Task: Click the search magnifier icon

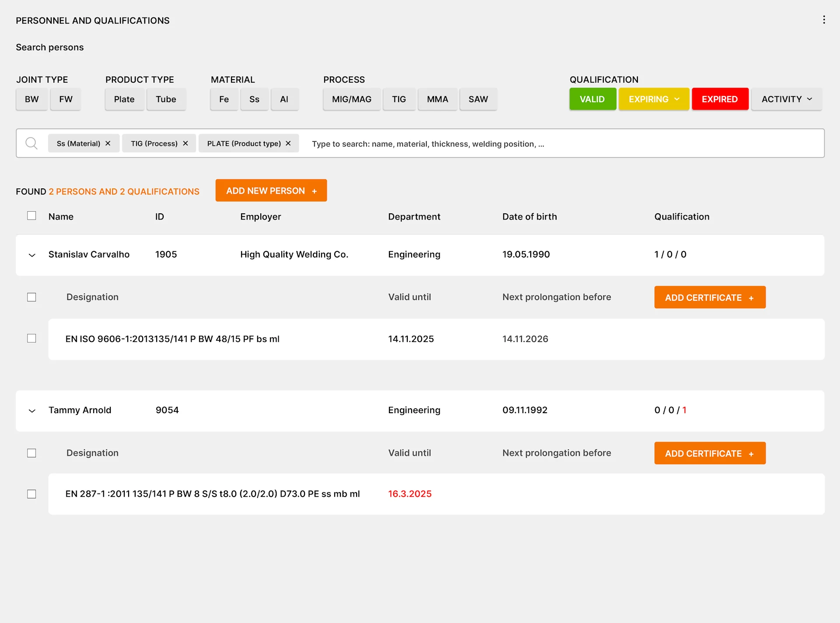Action: 31,143
